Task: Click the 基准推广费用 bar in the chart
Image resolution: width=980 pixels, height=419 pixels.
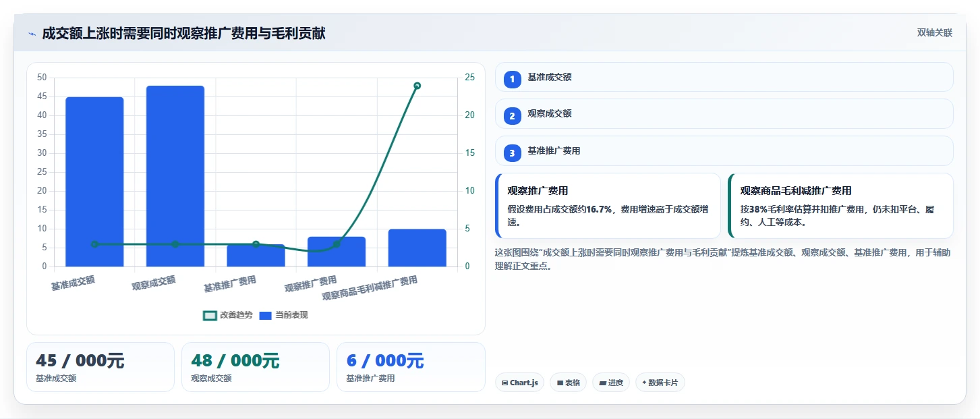Action: click(256, 255)
